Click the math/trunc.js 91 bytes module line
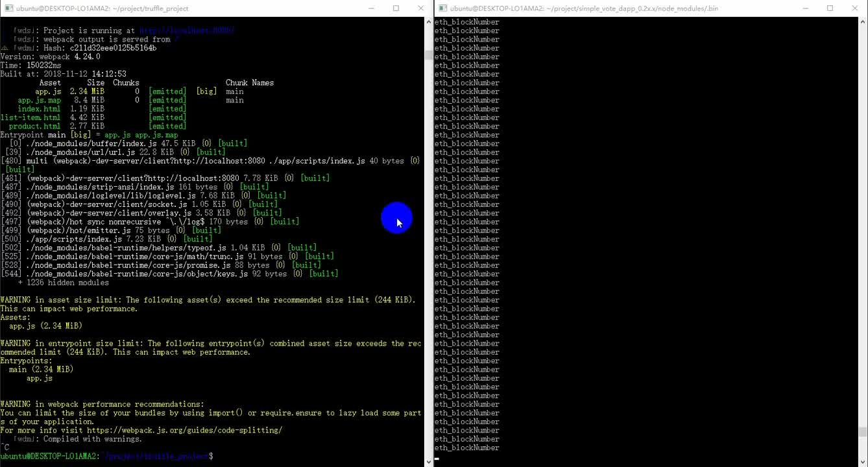Viewport: 868px width, 467px height. click(167, 256)
